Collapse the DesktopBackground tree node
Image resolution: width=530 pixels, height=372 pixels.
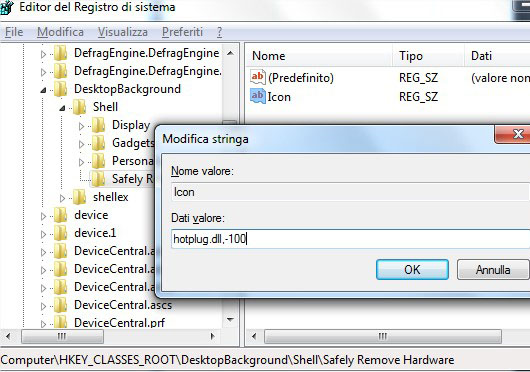43,90
